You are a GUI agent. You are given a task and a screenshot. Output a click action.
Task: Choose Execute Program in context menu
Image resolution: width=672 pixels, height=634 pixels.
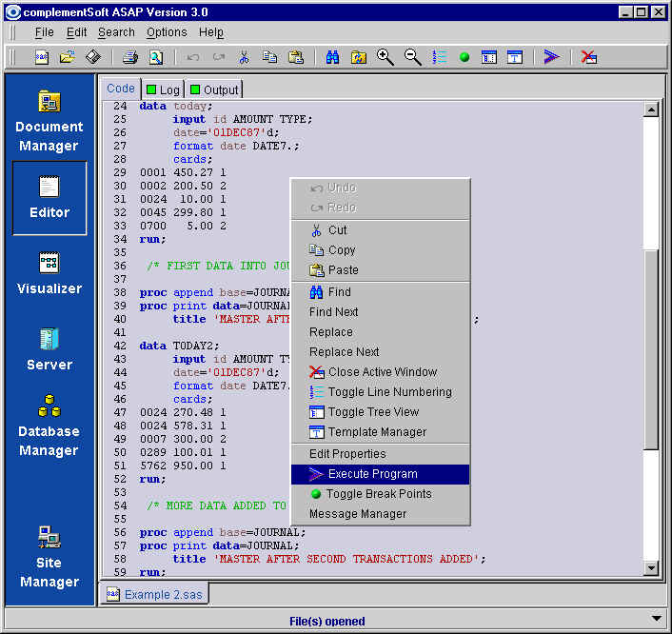point(380,474)
